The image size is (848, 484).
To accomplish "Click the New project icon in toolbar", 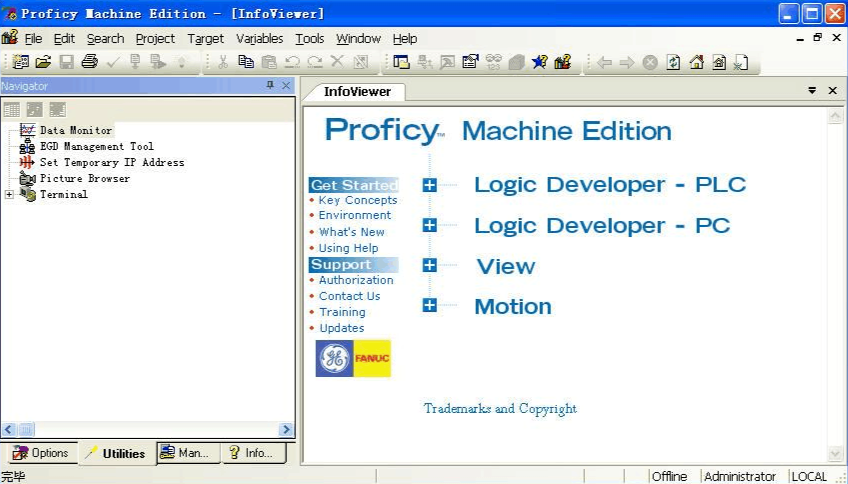I will [20, 62].
